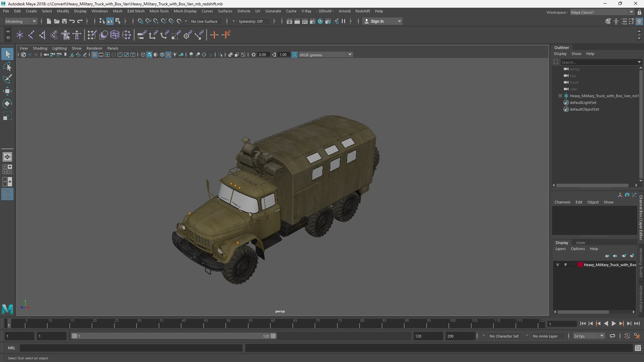Screen dimensions: 644x362
Task: Activate the Paint selection tool
Action: [7, 79]
